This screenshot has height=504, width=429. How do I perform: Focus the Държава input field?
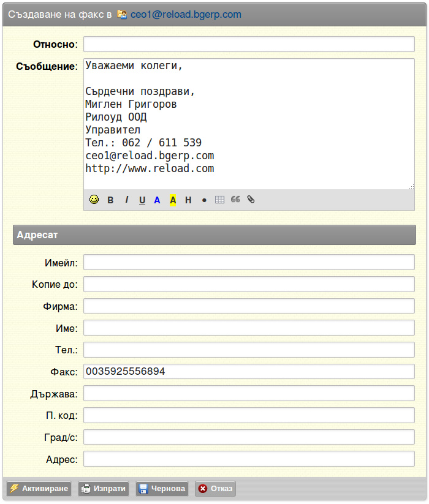249,393
